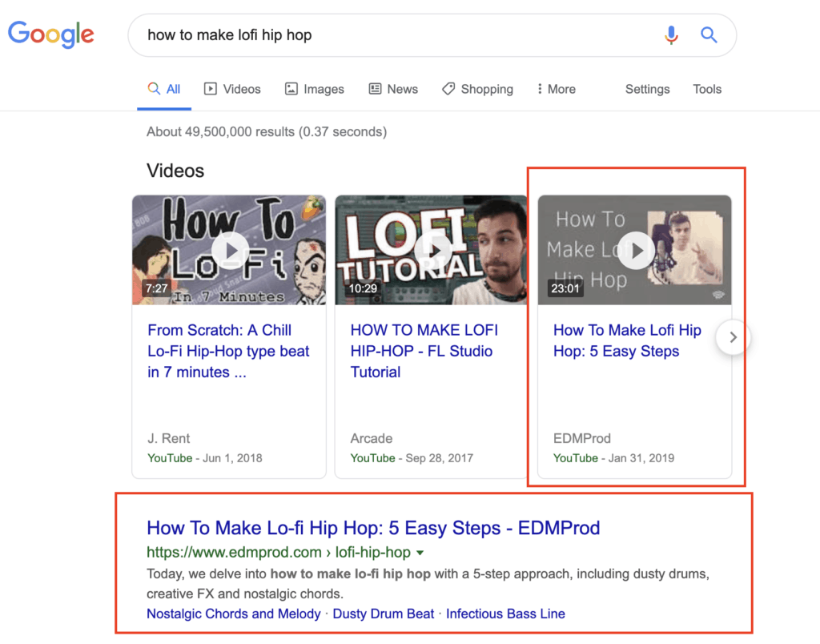Click the 'Arcade' channel name
The image size is (820, 644).
372,438
